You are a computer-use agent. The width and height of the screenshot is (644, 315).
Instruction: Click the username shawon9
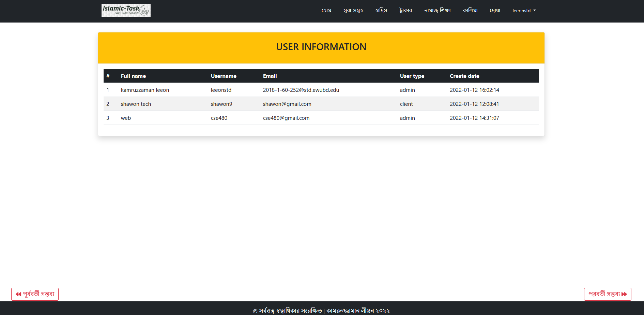[x=221, y=104]
